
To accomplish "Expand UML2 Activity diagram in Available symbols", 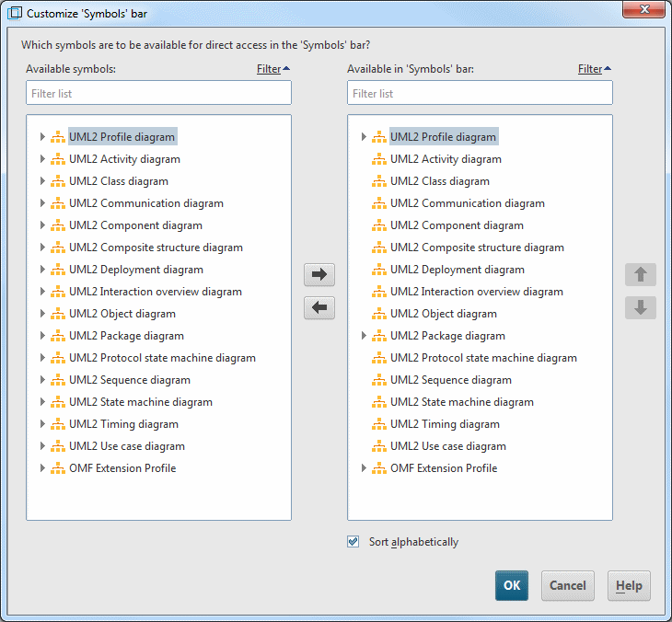I will [42, 159].
